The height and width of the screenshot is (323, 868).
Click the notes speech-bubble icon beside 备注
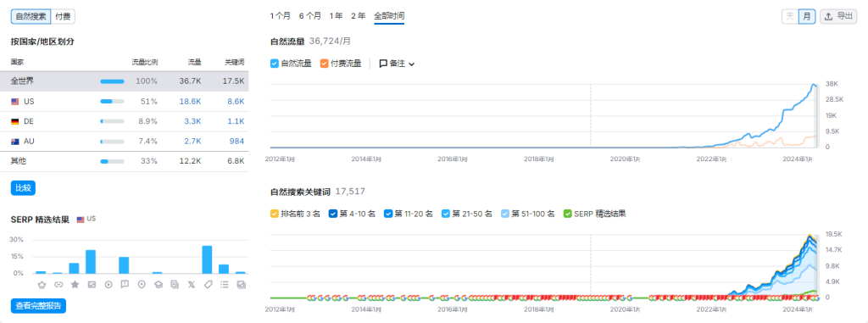pyautogui.click(x=383, y=64)
